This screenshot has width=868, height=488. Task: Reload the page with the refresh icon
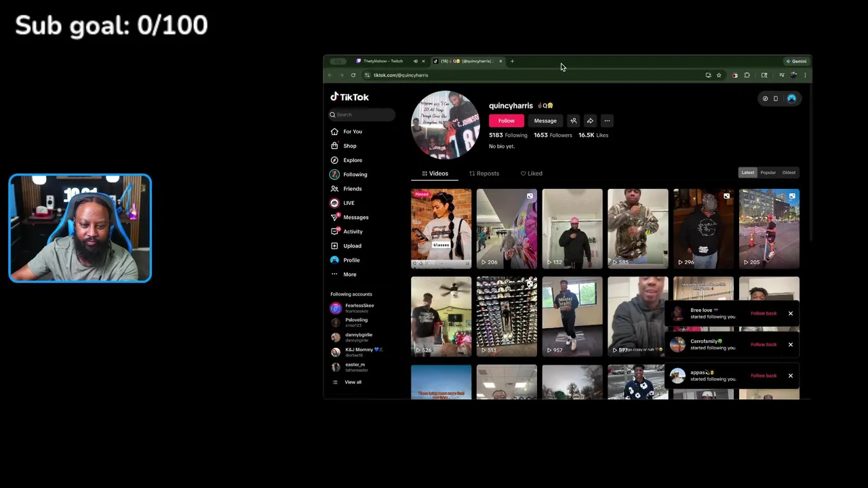(353, 75)
